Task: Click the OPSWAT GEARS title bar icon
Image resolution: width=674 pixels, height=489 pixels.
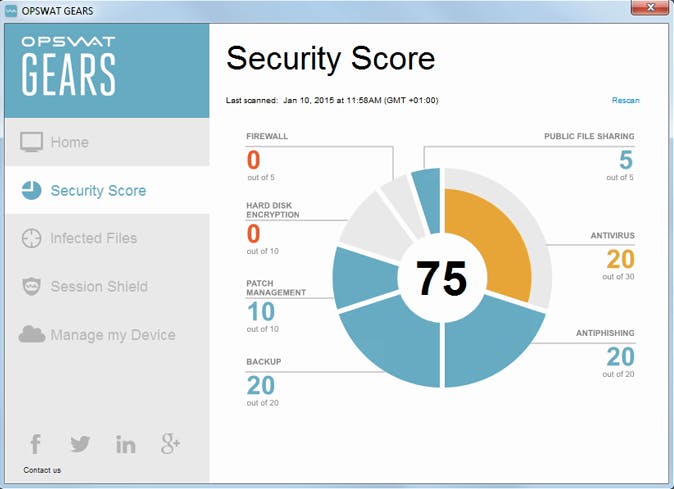Action: point(11,11)
